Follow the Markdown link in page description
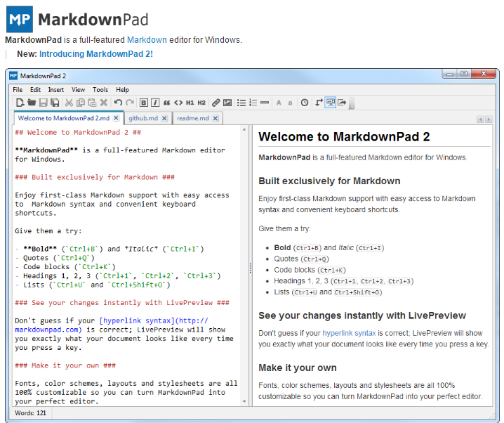504x423 pixels. [147, 40]
